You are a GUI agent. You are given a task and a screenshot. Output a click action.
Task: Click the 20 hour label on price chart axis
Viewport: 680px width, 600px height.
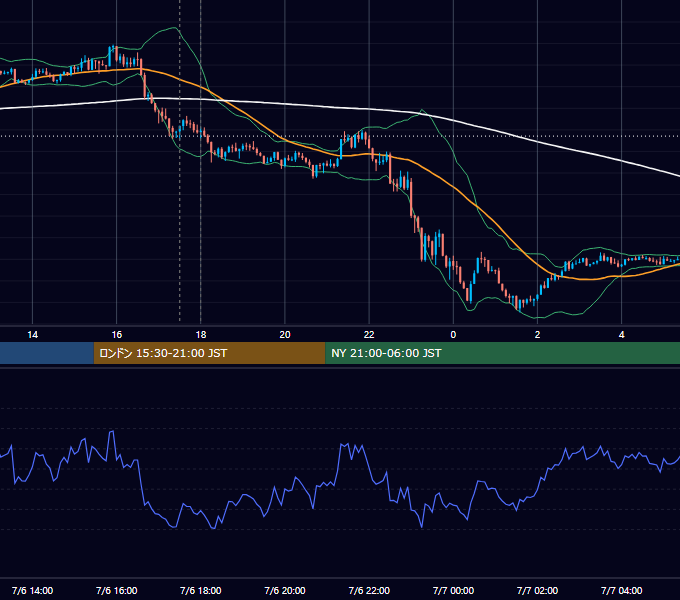pos(285,335)
